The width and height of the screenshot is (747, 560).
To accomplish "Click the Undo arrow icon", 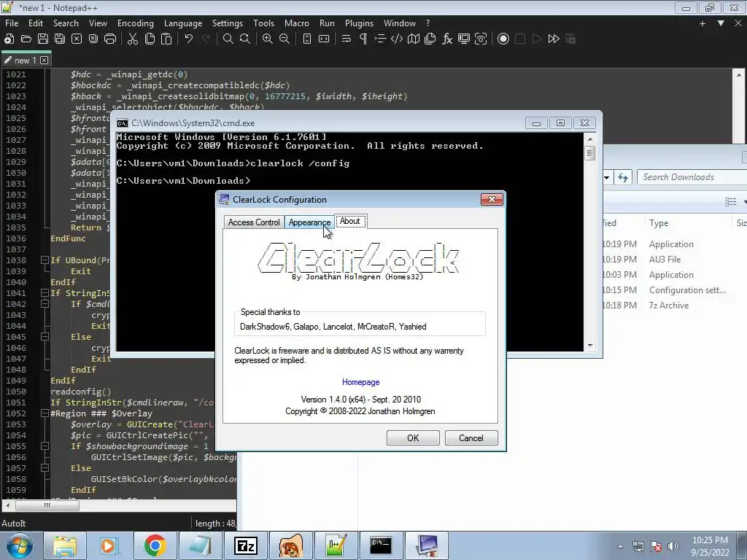I will click(189, 39).
